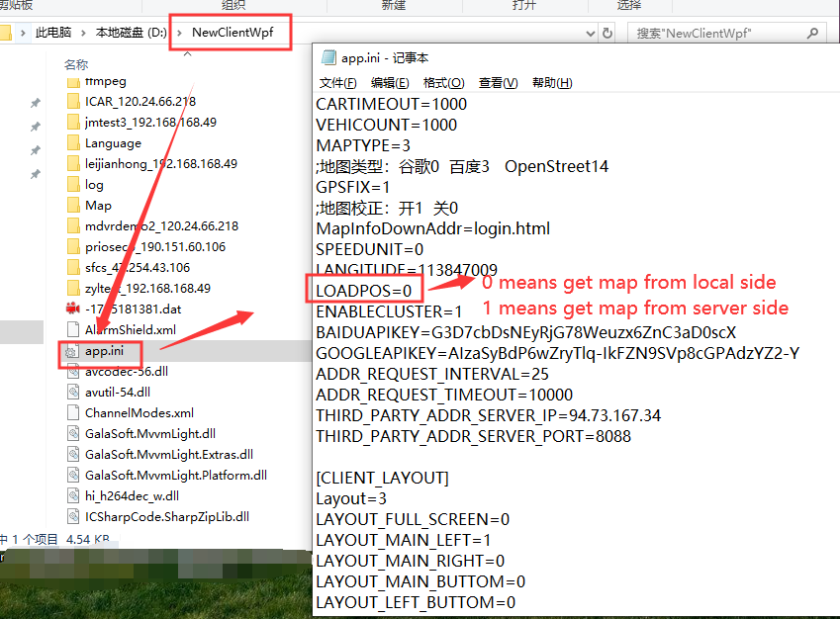Click NewClientWpf breadcrumb segment
The width and height of the screenshot is (840, 619).
[x=233, y=33]
